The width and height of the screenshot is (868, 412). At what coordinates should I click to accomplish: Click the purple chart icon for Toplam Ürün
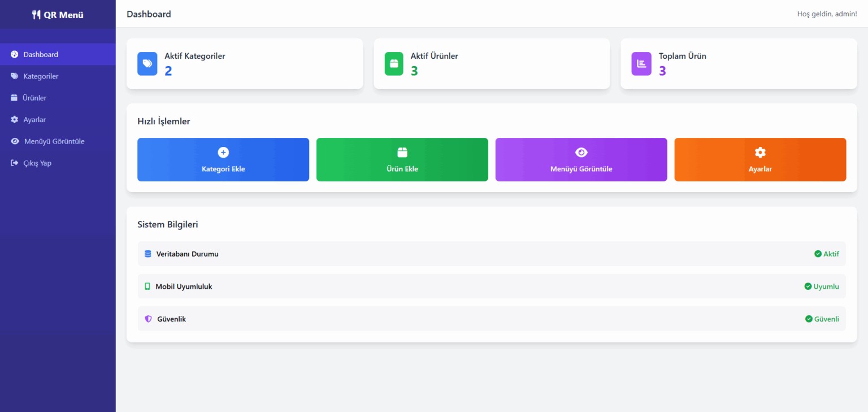pos(641,64)
